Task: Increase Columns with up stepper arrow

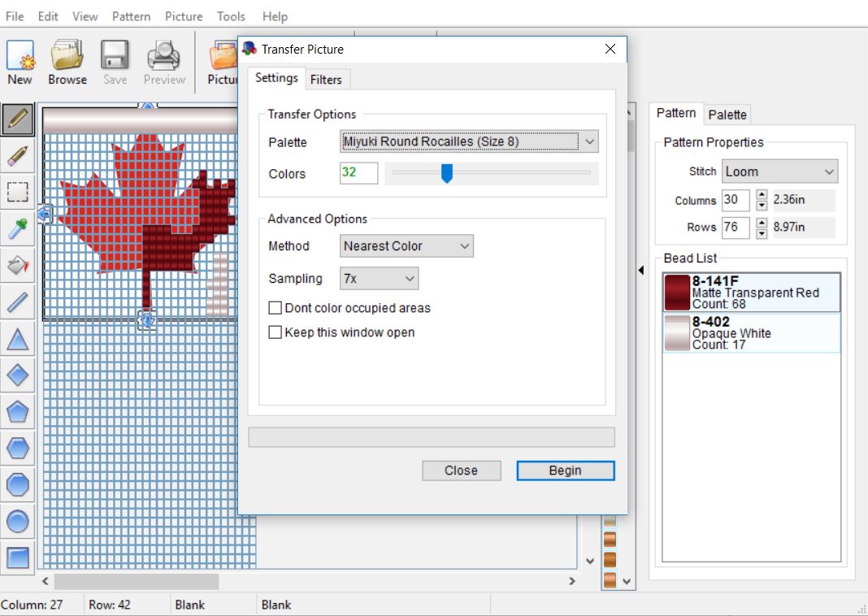Action: [x=762, y=195]
